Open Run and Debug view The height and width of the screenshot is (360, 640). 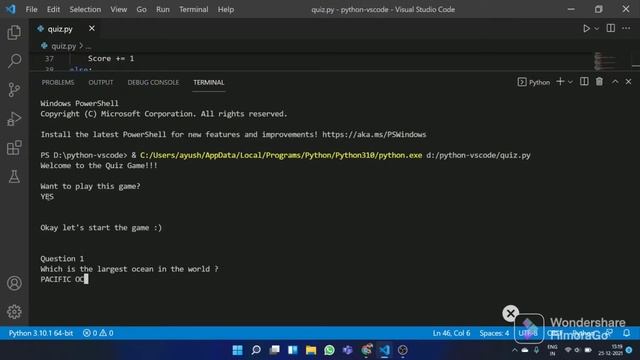14,118
